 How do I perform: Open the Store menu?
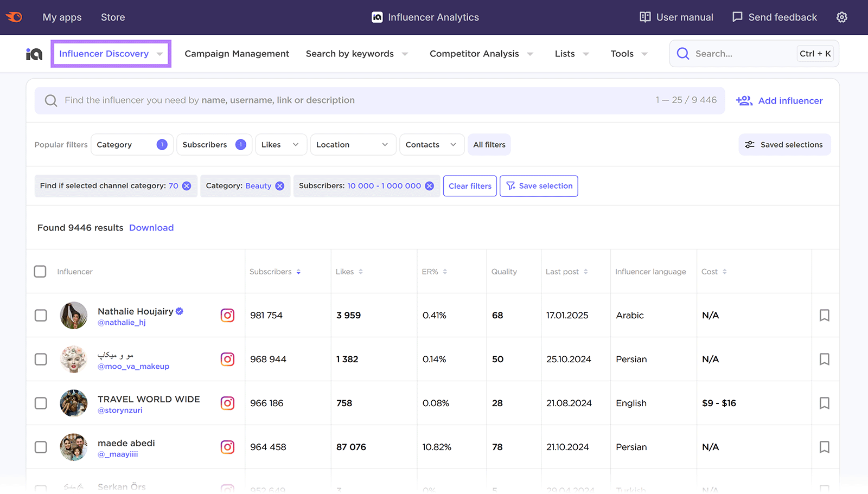pyautogui.click(x=113, y=17)
